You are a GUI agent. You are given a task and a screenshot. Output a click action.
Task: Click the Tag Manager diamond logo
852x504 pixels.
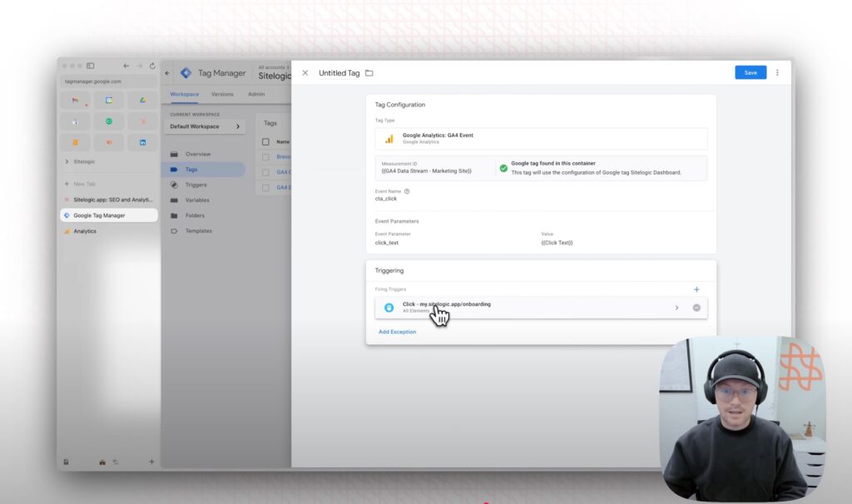186,72
